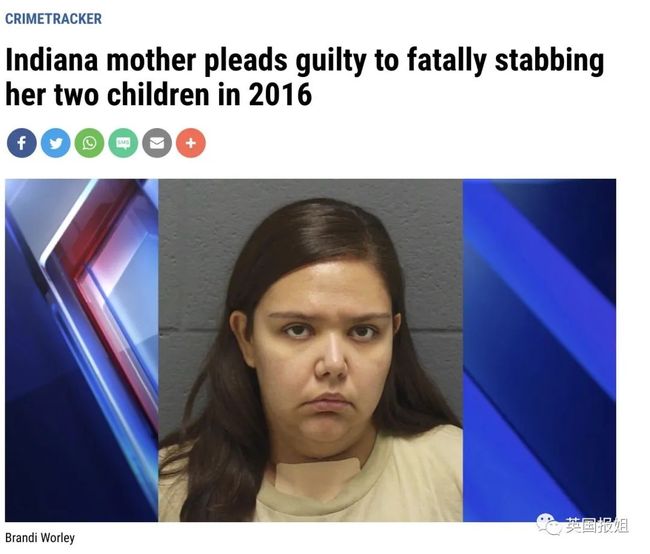This screenshot has height=554, width=650.
Task: Click the 英国报姐 watermark text
Action: coord(597,525)
